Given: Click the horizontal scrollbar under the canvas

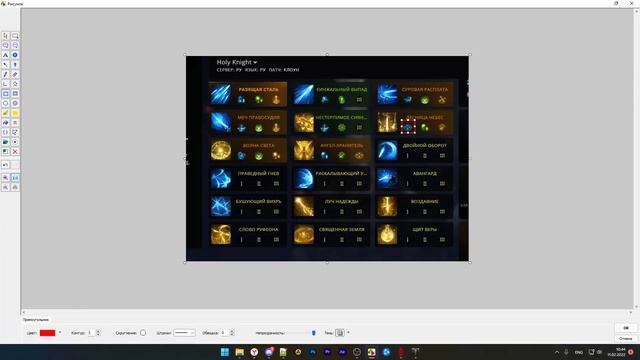Looking at the screenshot, I should click(x=327, y=312).
